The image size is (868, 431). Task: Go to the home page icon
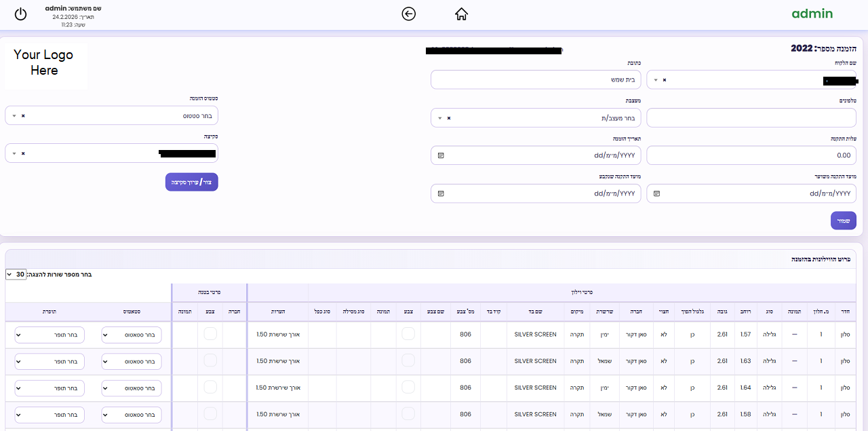(462, 14)
